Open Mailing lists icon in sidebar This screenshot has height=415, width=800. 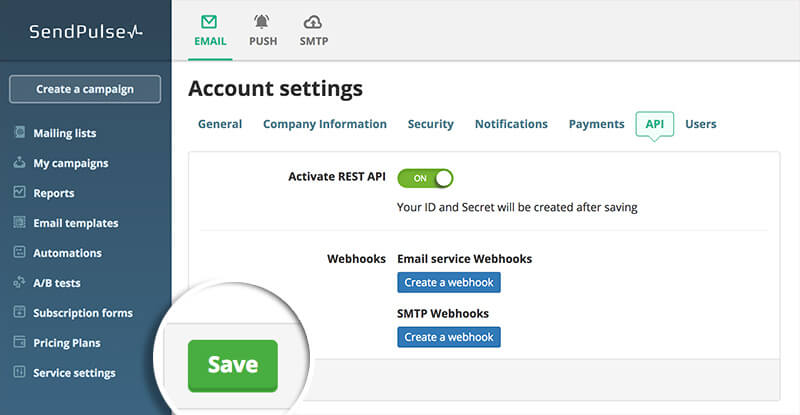coord(19,132)
